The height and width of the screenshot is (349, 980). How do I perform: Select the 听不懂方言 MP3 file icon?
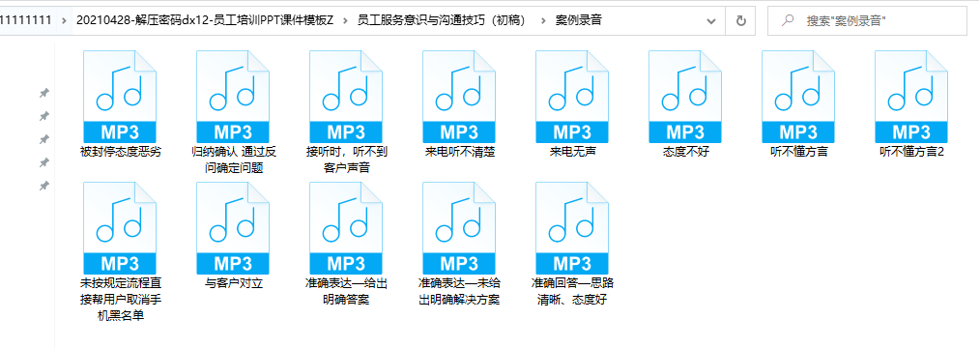point(798,97)
